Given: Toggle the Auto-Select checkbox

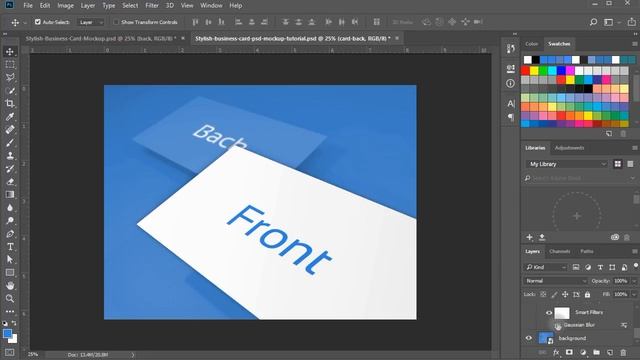Looking at the screenshot, I should tap(38, 22).
